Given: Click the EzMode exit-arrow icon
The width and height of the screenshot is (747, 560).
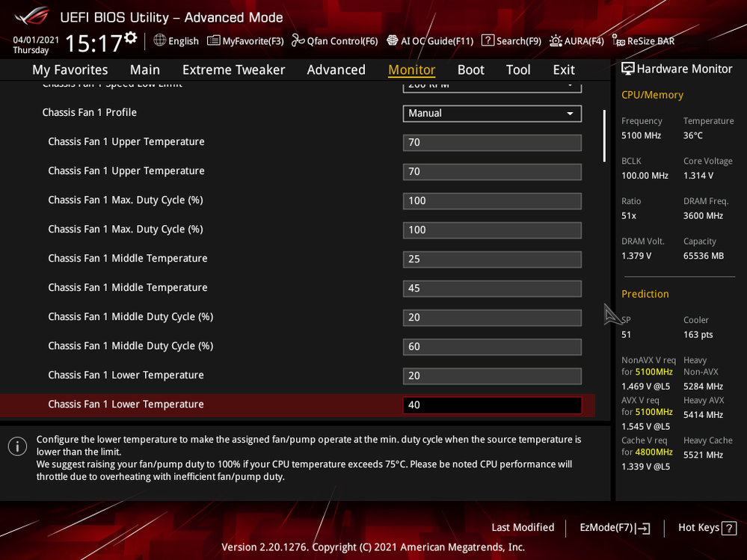Looking at the screenshot, I should (642, 528).
